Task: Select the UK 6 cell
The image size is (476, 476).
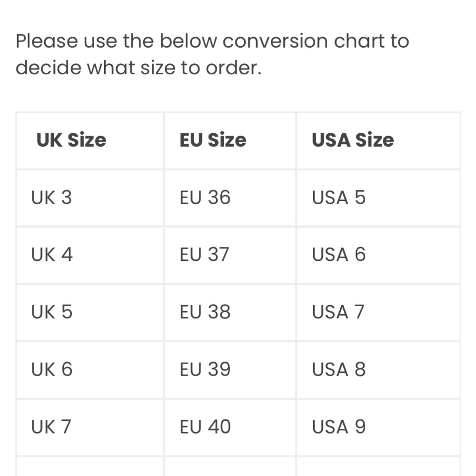Action: [x=90, y=370]
